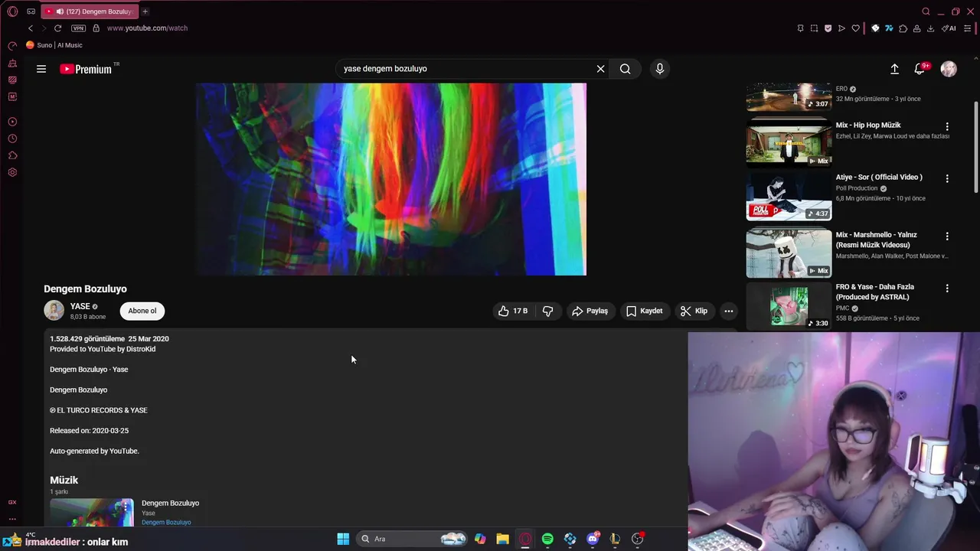Viewport: 980px width, 551px height.
Task: Reload the YouTube page
Action: (57, 28)
